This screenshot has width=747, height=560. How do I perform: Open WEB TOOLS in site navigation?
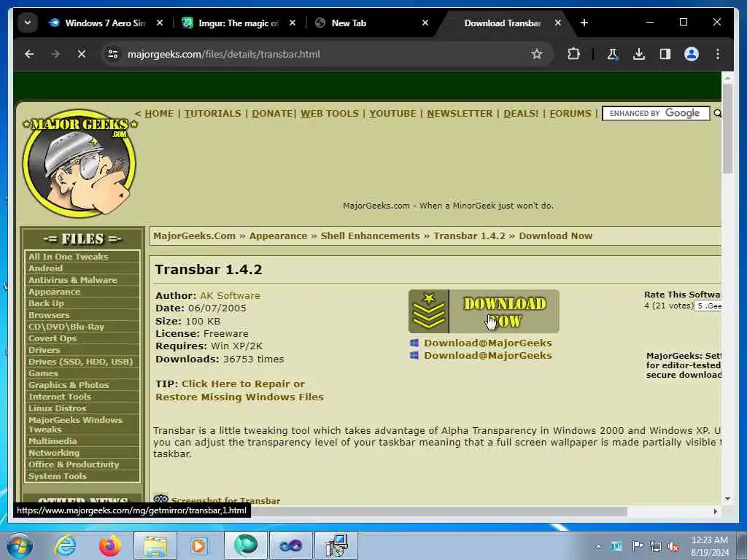pos(329,113)
